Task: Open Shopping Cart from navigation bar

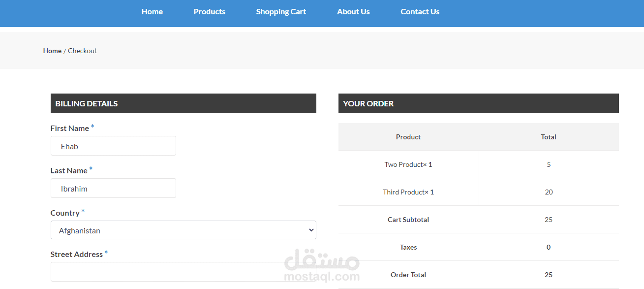Action: pos(281,12)
